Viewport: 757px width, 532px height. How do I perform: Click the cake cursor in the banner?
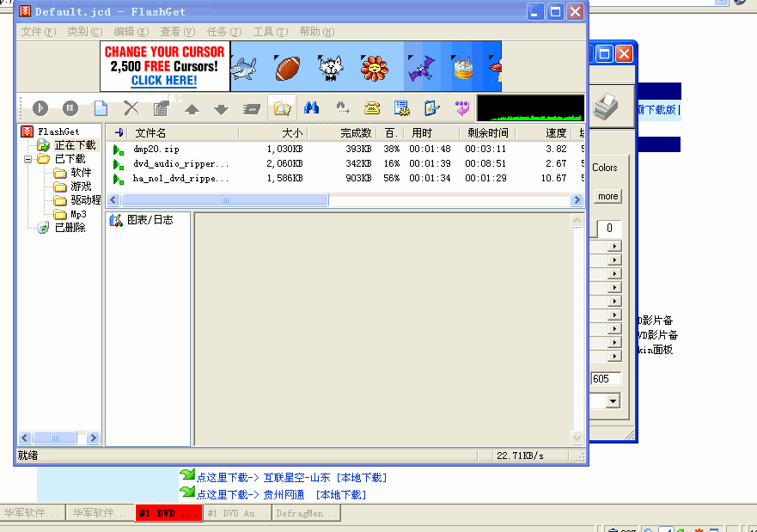(463, 68)
